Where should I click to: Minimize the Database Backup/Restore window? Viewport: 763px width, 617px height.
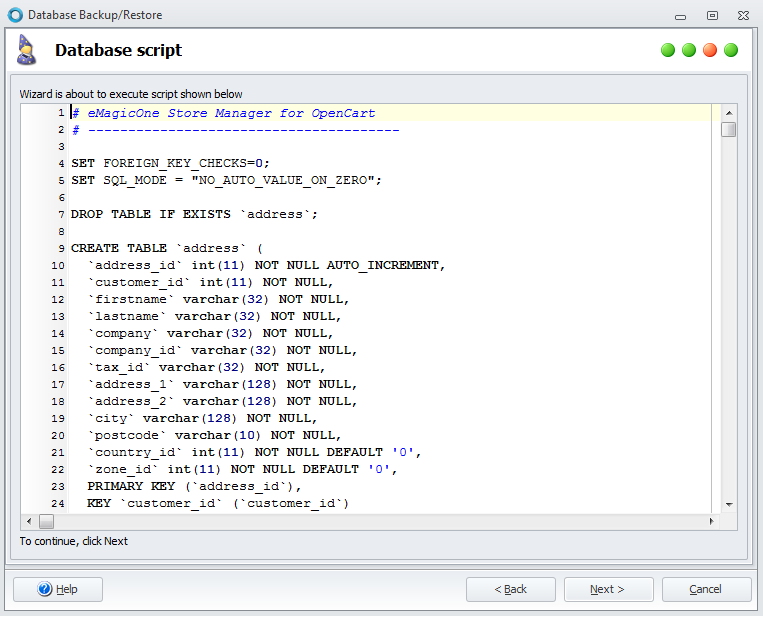coord(680,17)
